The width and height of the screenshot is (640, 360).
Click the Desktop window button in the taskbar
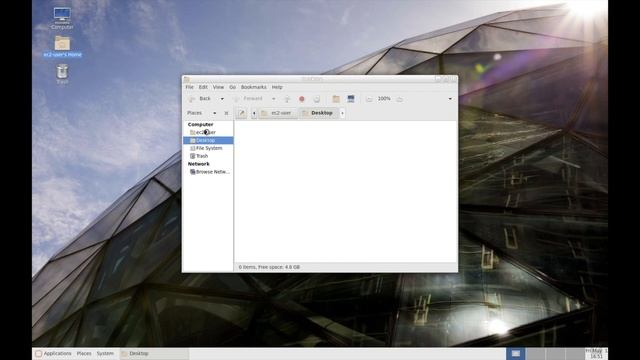coord(154,353)
